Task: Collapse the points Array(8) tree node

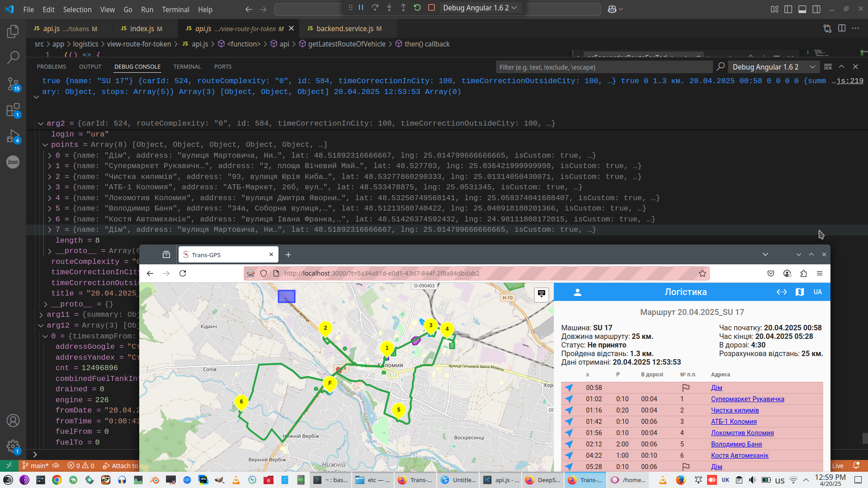Action: [x=45, y=145]
